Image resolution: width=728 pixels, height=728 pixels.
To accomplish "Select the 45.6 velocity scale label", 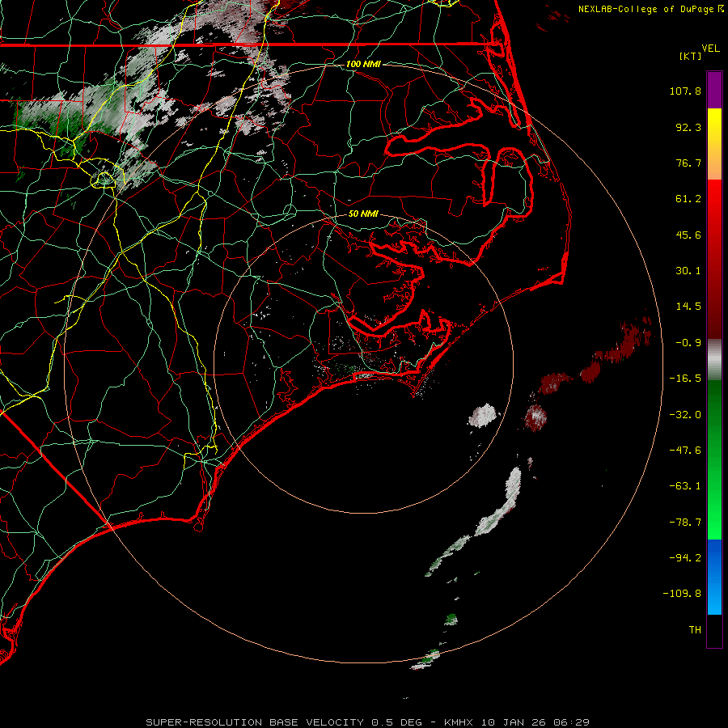I will (x=688, y=235).
